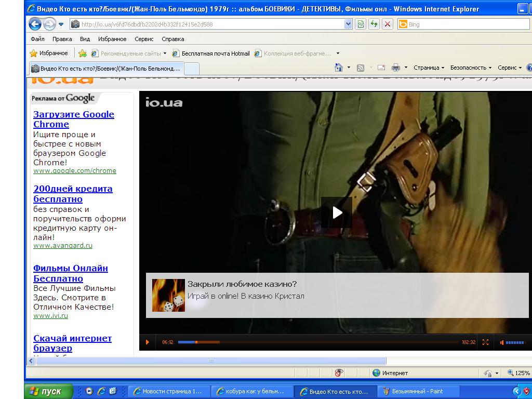Click the scroll-left arrow of horizontal scrollbar
Image resolution: width=532 pixels, height=399 pixels.
point(31,361)
